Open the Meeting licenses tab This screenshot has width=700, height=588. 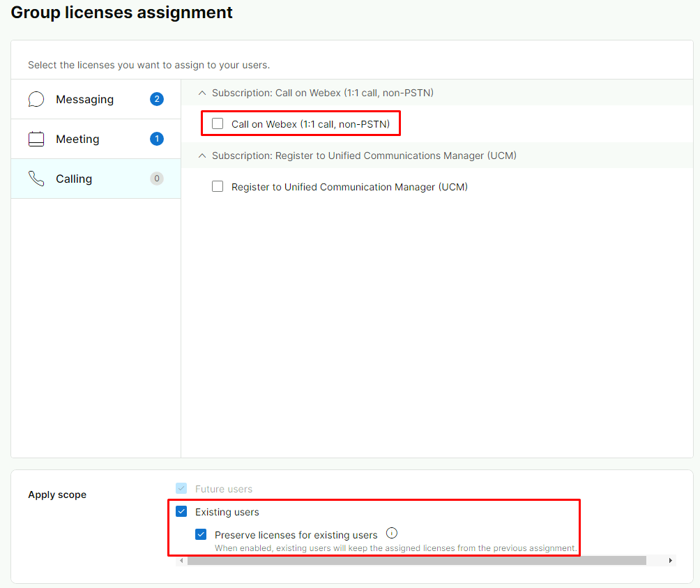(x=77, y=140)
